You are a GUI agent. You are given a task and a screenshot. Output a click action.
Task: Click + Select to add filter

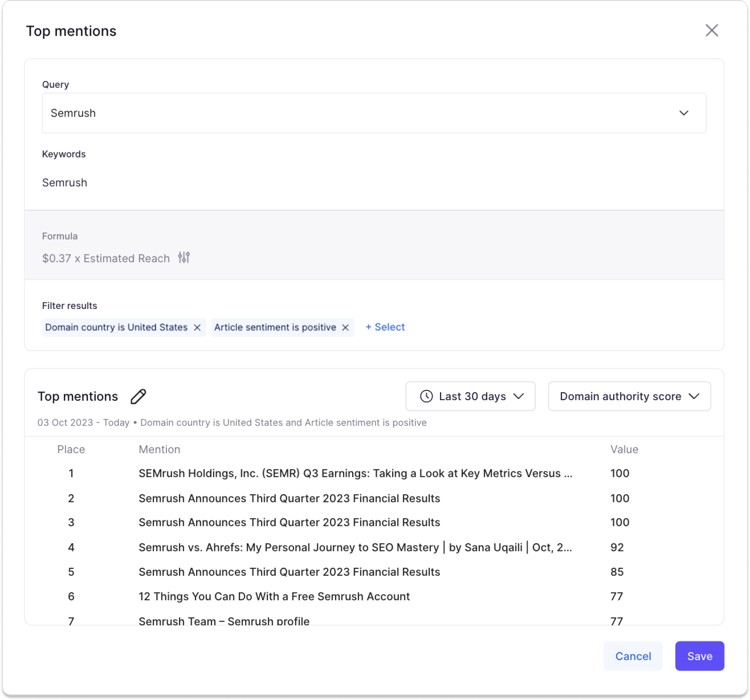click(385, 327)
